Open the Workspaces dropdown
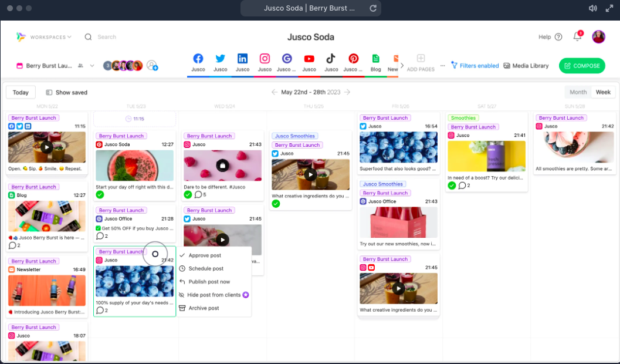Image resolution: width=620 pixels, height=364 pixels. tap(44, 37)
